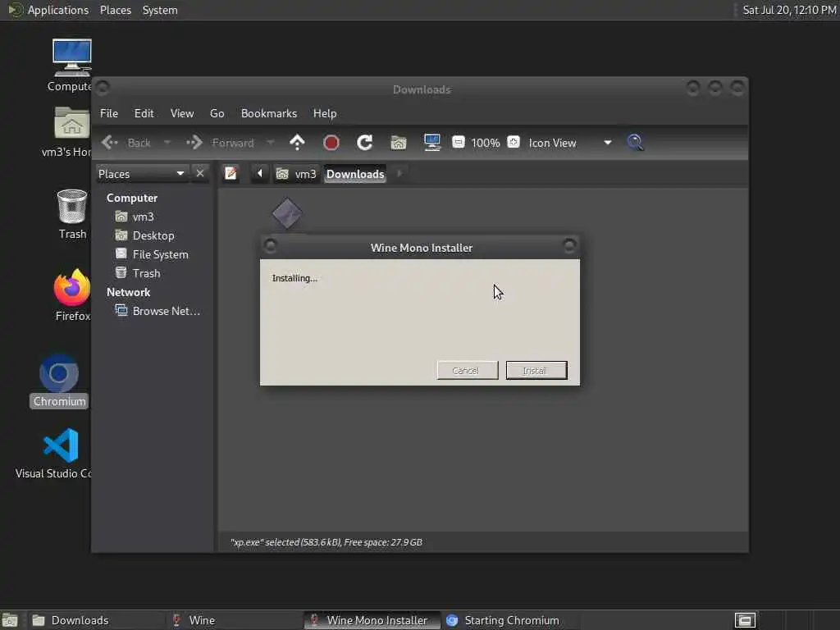
Task: Expand the Back history dropdown arrow
Action: [x=167, y=143]
